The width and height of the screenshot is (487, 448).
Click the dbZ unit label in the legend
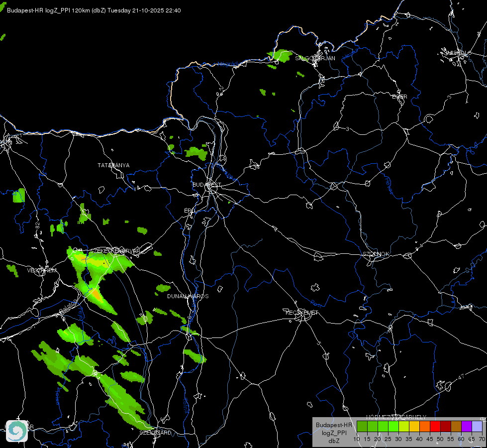[334, 441]
